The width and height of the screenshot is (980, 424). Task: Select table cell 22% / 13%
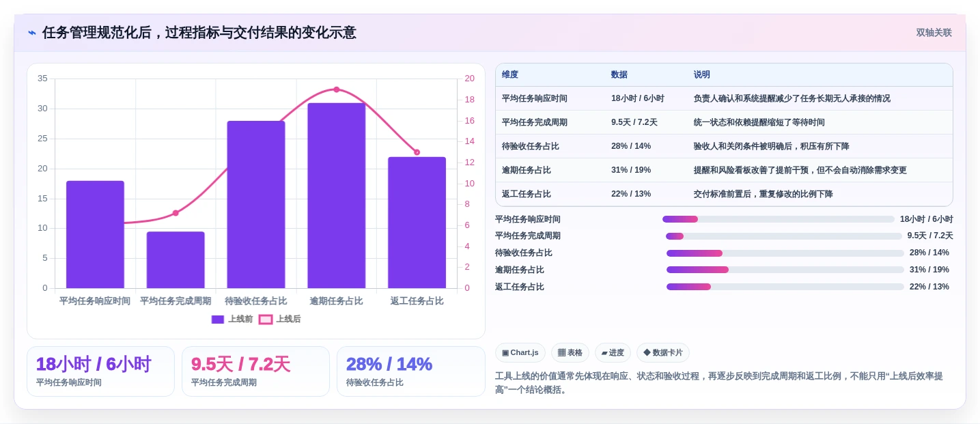(631, 194)
